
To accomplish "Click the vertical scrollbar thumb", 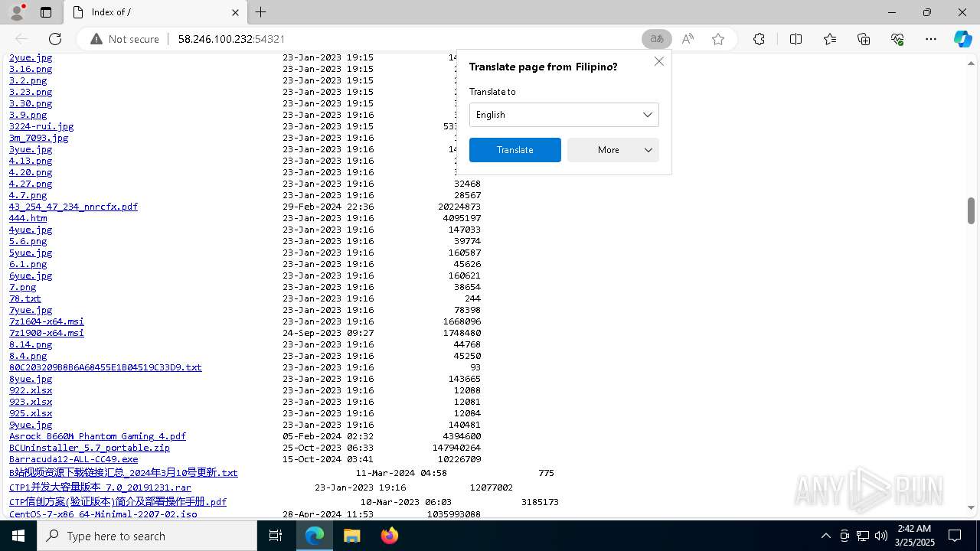I will click(972, 210).
